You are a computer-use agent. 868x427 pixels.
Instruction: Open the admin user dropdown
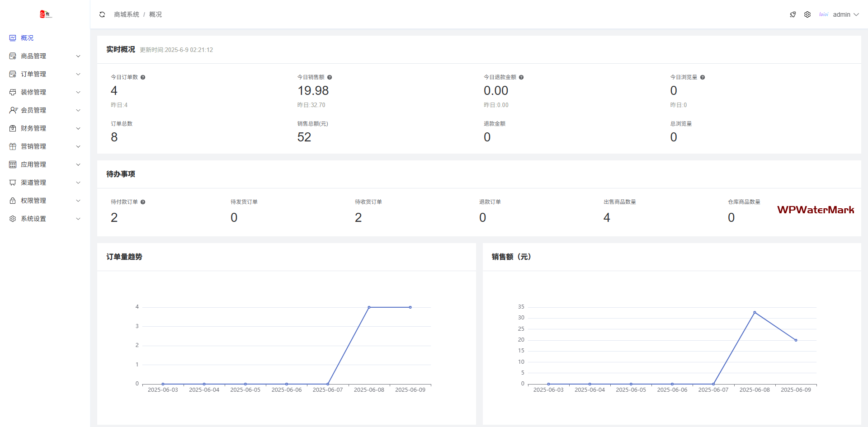click(x=844, y=14)
